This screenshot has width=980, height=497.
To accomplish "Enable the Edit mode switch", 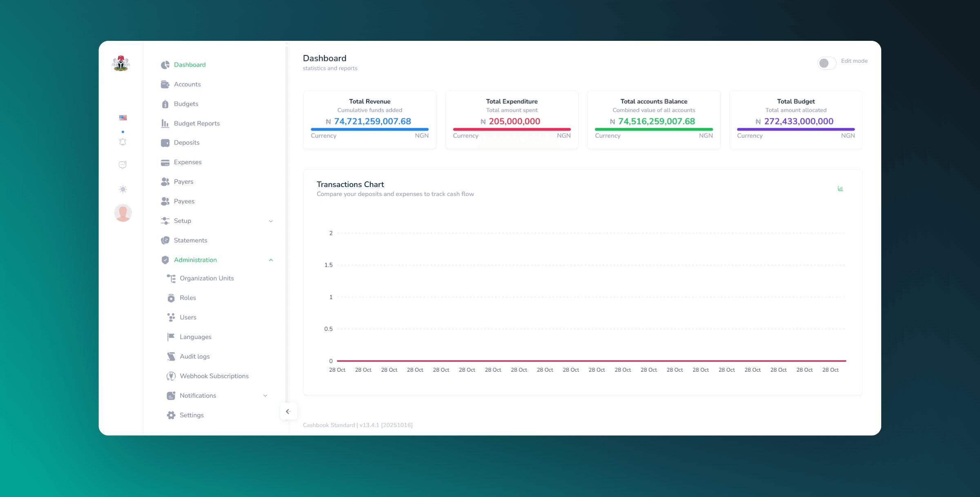I will (826, 63).
